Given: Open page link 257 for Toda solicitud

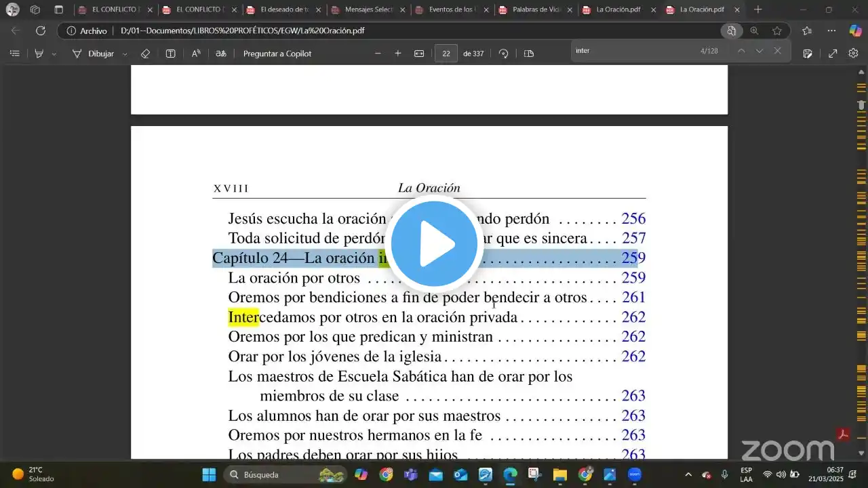Looking at the screenshot, I should [x=633, y=239].
